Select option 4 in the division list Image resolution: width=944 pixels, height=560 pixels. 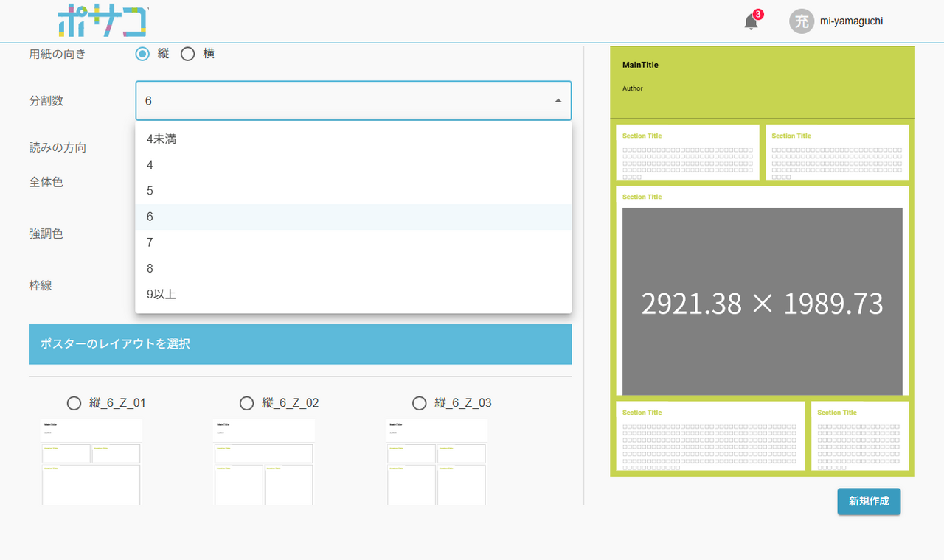click(150, 165)
